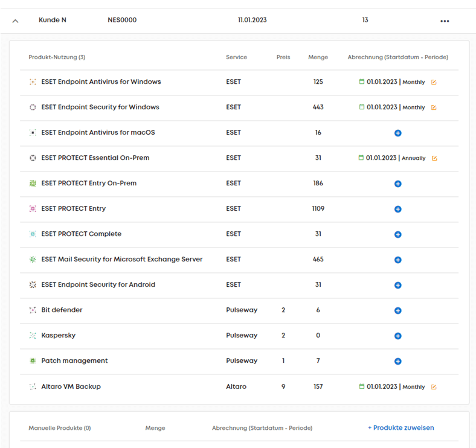Click the Service column header
Screen dimensions: 476x448
pyautogui.click(x=236, y=57)
